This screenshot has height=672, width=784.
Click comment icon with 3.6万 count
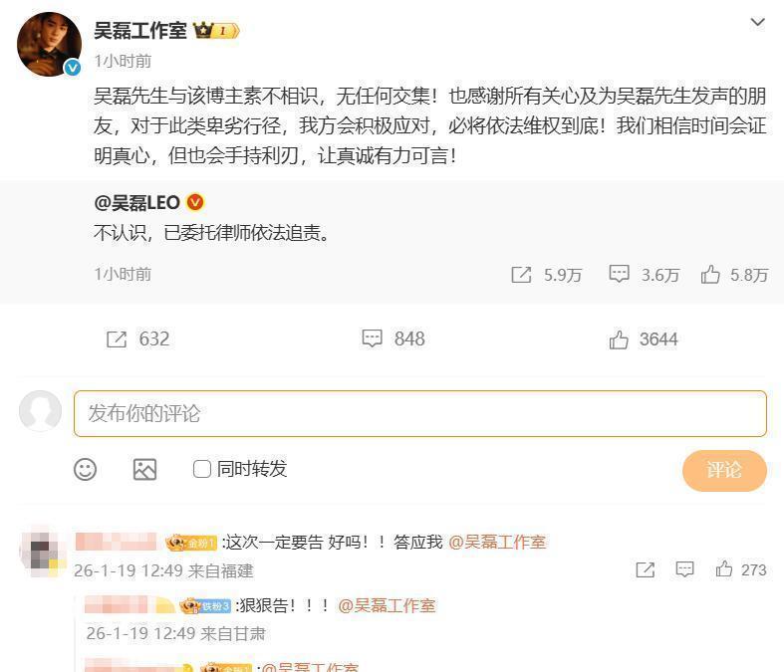pyautogui.click(x=619, y=275)
